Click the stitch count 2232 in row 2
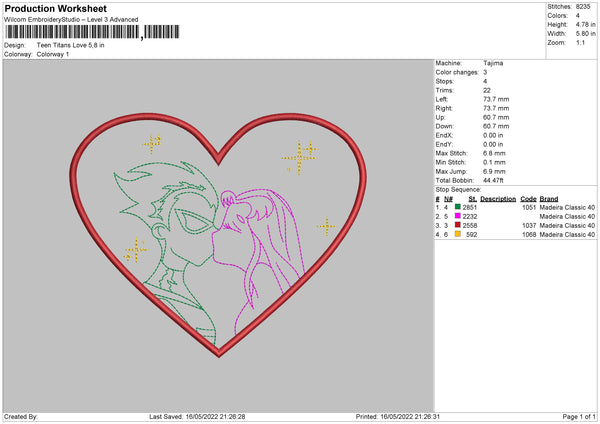This screenshot has height=424, width=600. 470,217
